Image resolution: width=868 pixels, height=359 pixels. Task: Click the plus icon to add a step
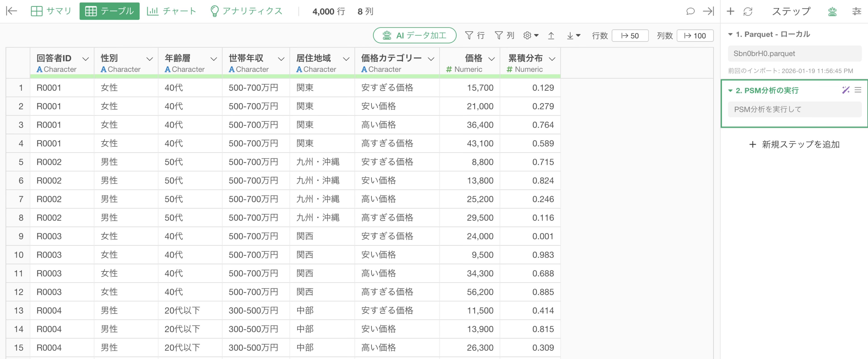730,11
